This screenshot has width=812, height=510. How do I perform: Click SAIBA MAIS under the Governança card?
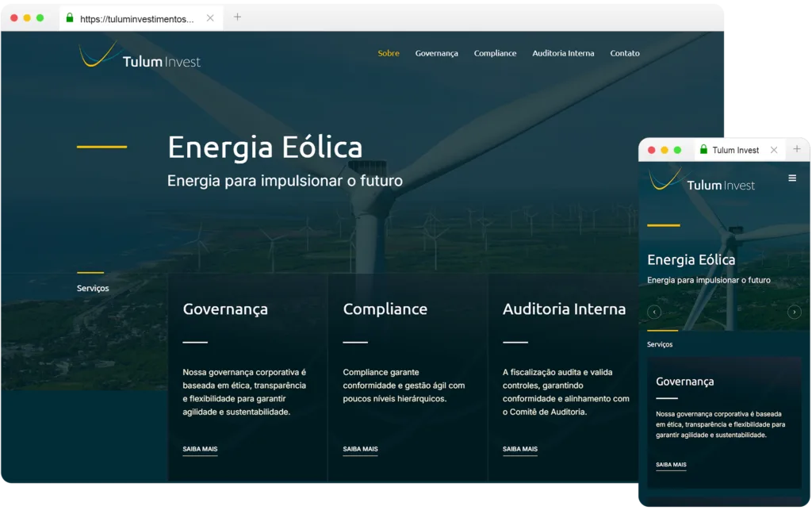click(200, 450)
